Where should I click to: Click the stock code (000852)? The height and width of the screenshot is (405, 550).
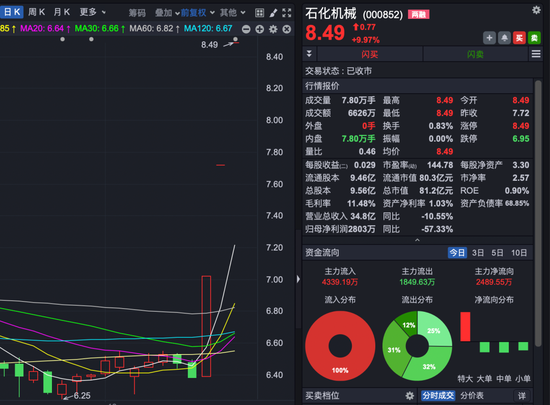click(x=383, y=15)
